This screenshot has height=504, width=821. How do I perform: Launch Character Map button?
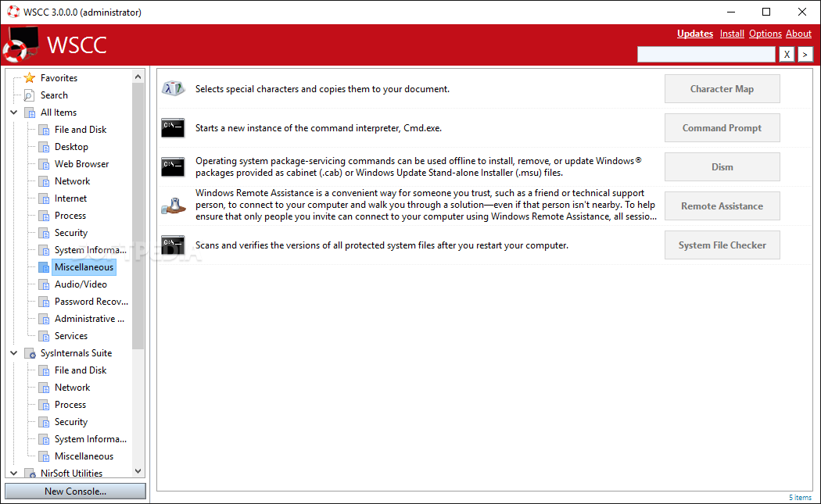(722, 88)
